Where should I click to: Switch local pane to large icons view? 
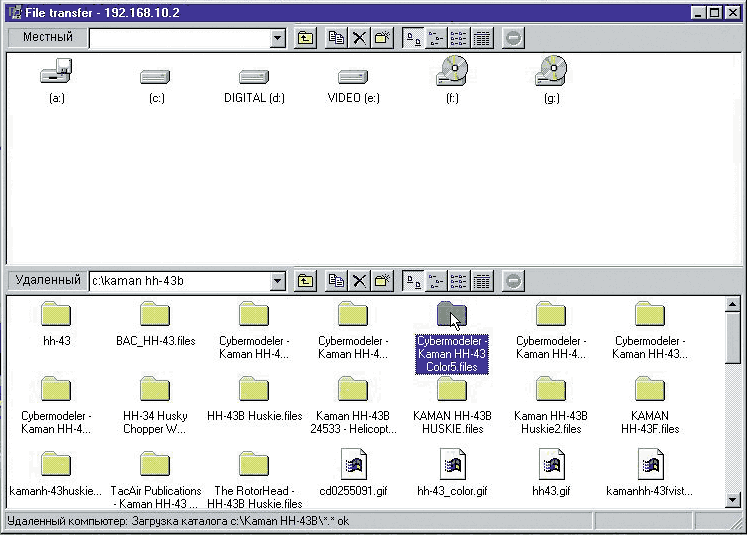pos(413,38)
